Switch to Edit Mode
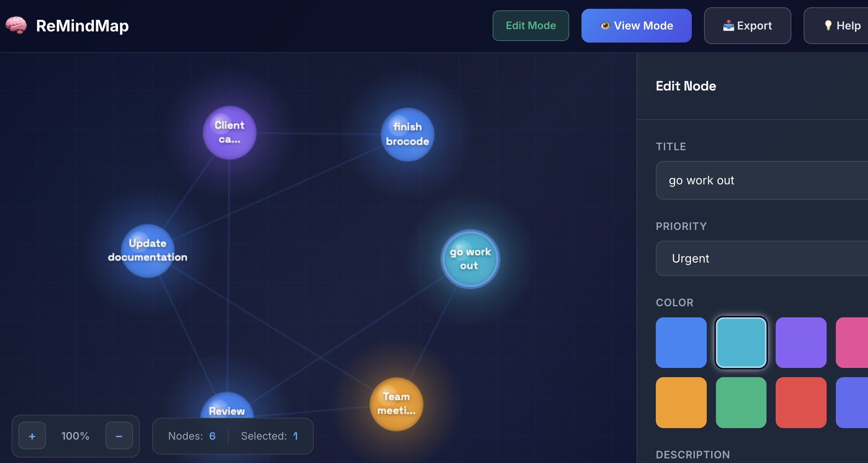This screenshot has width=868, height=463. pos(531,26)
